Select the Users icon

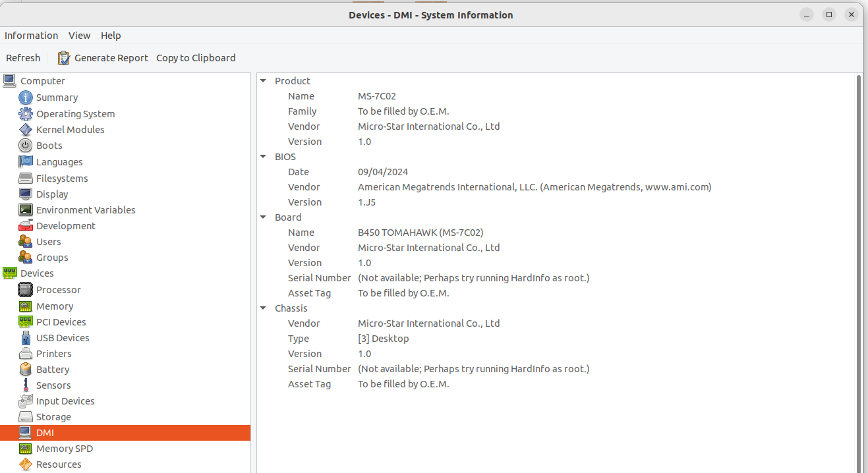pos(26,242)
